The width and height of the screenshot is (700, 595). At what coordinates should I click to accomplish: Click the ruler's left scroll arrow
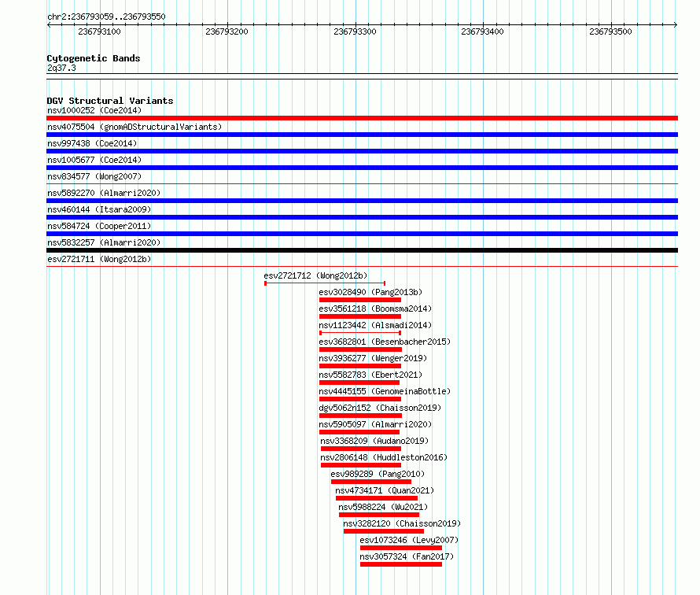(49, 25)
